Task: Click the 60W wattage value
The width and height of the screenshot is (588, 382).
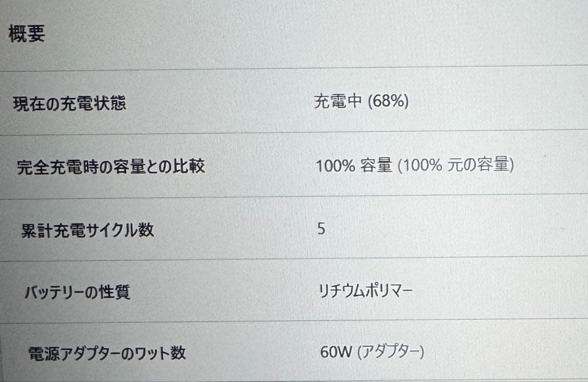Action: click(x=337, y=353)
